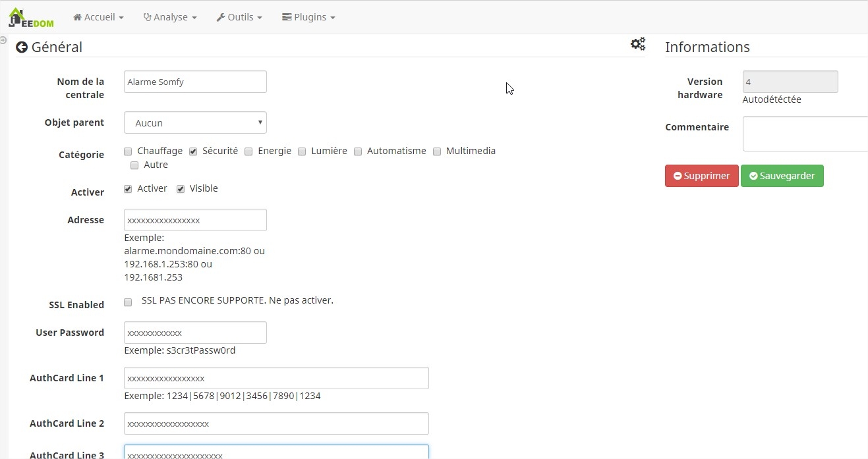Click the Commentaire text area
The height and width of the screenshot is (459, 868).
805,134
